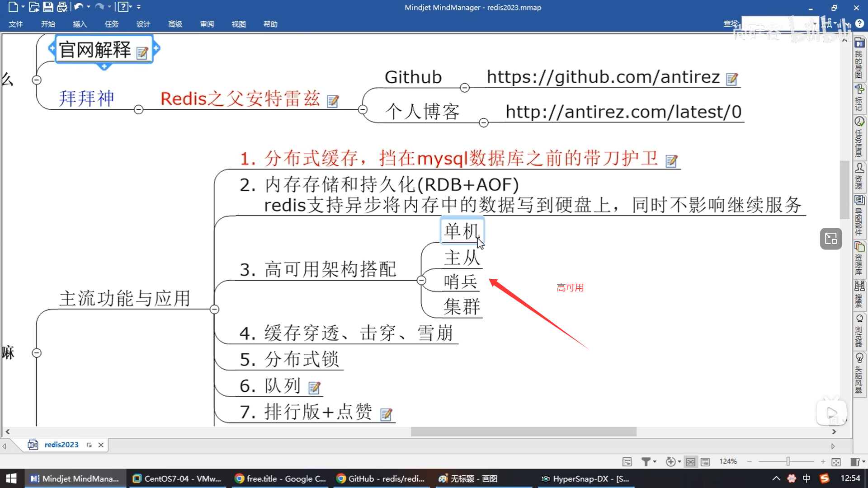
Task: Click the filter funnel icon in status bar
Action: 646,461
